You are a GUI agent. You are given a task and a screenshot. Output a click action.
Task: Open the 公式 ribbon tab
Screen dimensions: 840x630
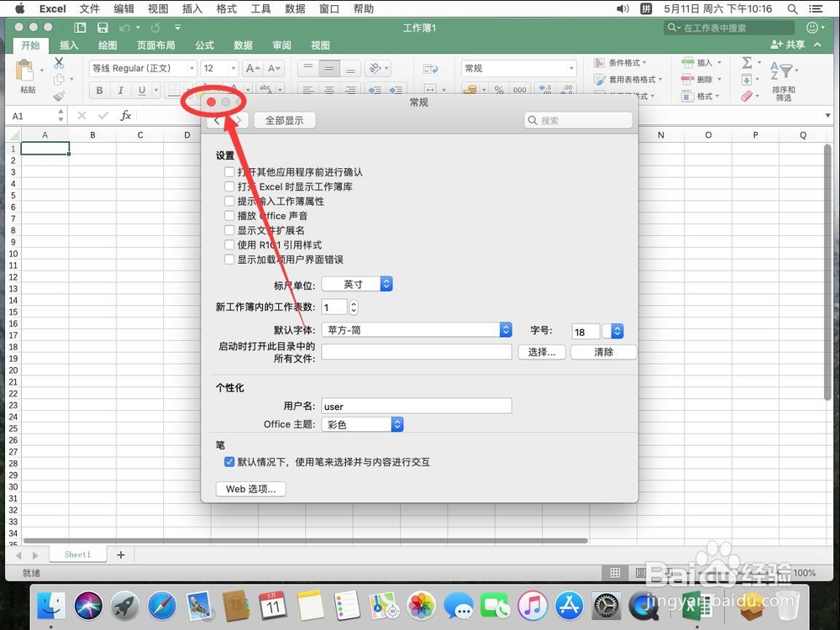point(205,45)
